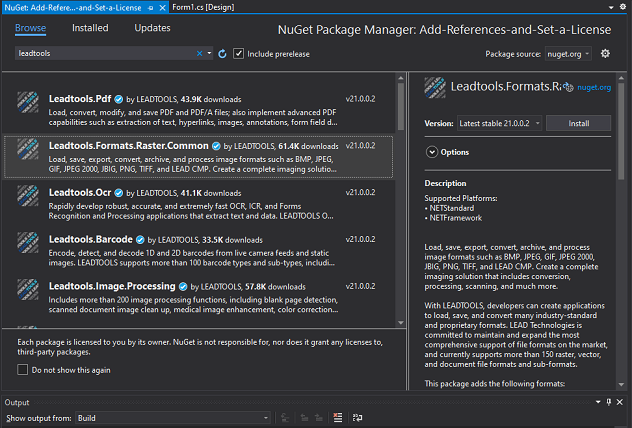Viewport: 632px width, 428px height.
Task: Select the Leadtools.Image.Processing package title
Action: 112,286
